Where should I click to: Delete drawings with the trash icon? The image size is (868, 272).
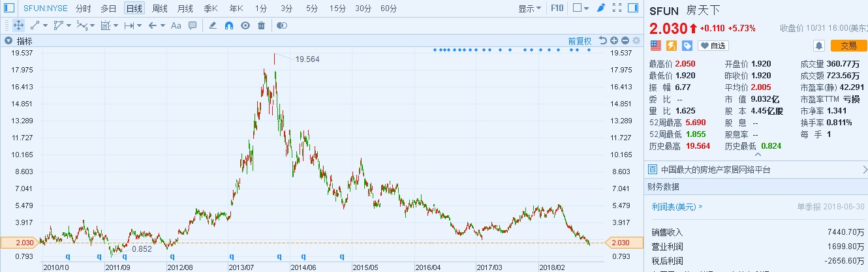click(262, 25)
